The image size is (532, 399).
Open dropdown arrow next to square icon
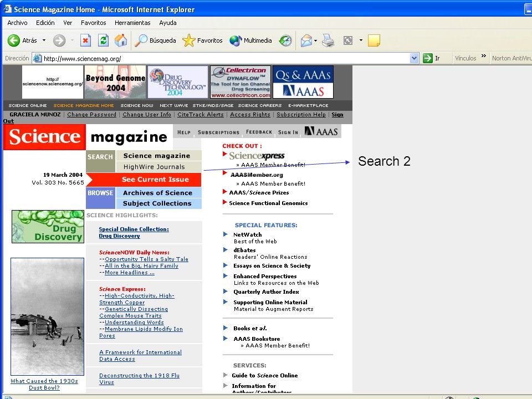pyautogui.click(x=361, y=40)
